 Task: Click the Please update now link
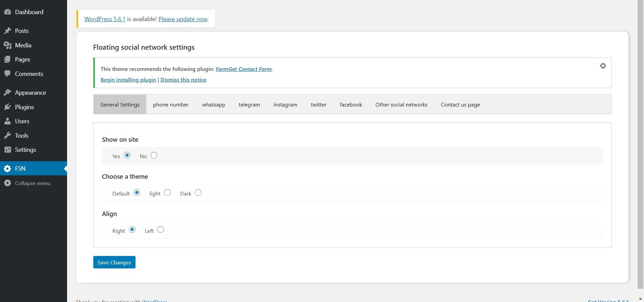coord(183,19)
